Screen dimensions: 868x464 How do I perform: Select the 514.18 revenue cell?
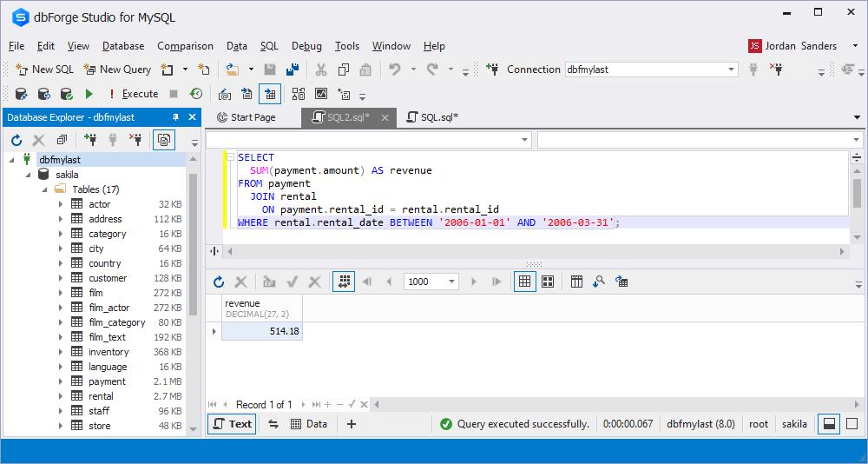262,331
